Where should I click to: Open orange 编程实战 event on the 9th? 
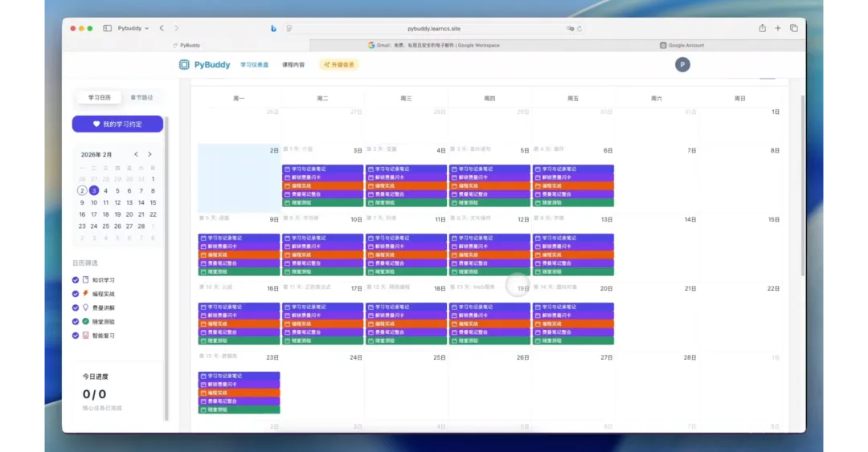point(240,255)
